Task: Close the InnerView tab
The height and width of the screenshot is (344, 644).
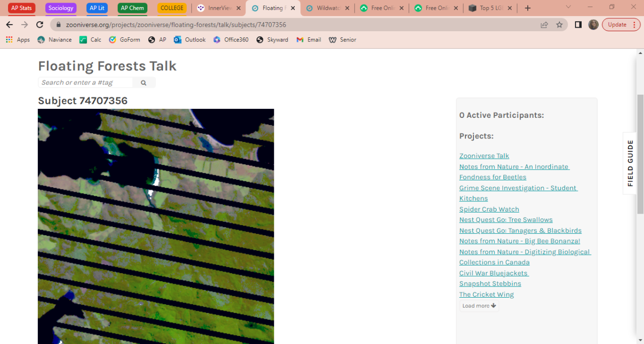Action: (x=238, y=8)
